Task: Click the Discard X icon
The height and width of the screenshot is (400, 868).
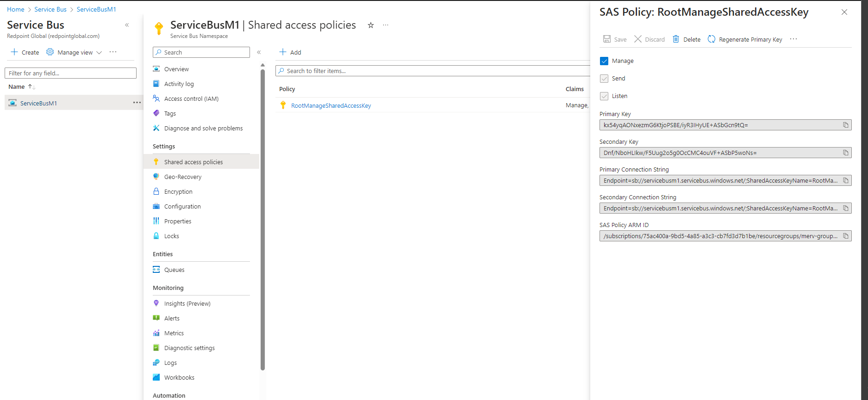Action: pyautogui.click(x=638, y=39)
